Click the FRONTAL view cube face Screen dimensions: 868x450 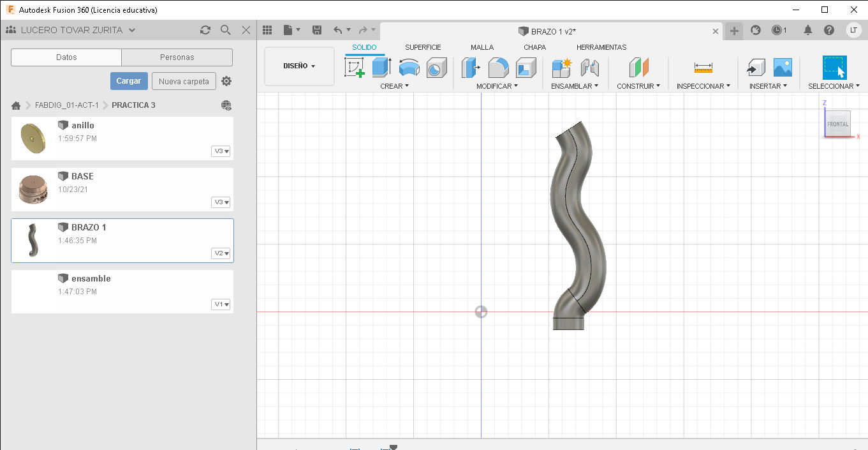click(837, 124)
